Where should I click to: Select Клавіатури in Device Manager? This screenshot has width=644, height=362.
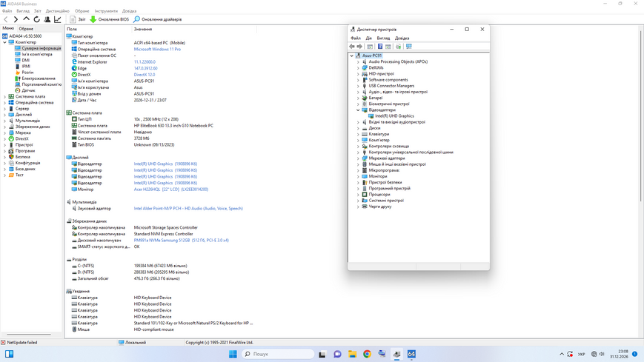point(379,134)
